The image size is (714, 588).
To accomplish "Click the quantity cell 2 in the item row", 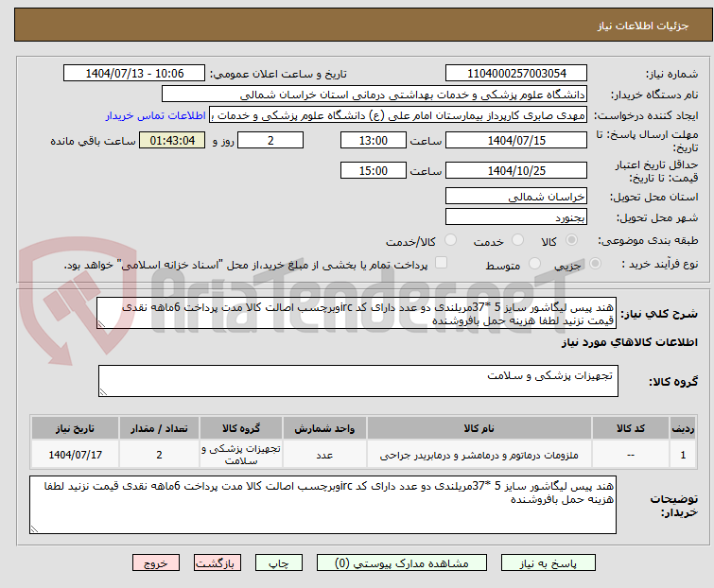I will click(x=159, y=455).
